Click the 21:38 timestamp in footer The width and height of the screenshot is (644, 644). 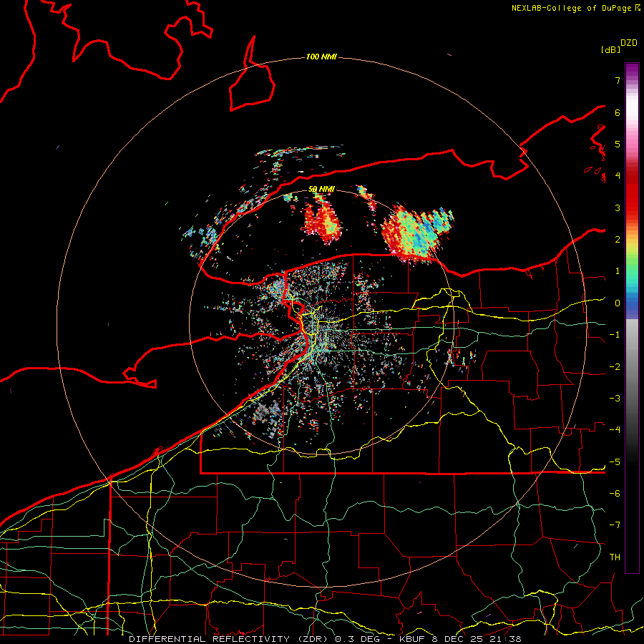[507, 639]
